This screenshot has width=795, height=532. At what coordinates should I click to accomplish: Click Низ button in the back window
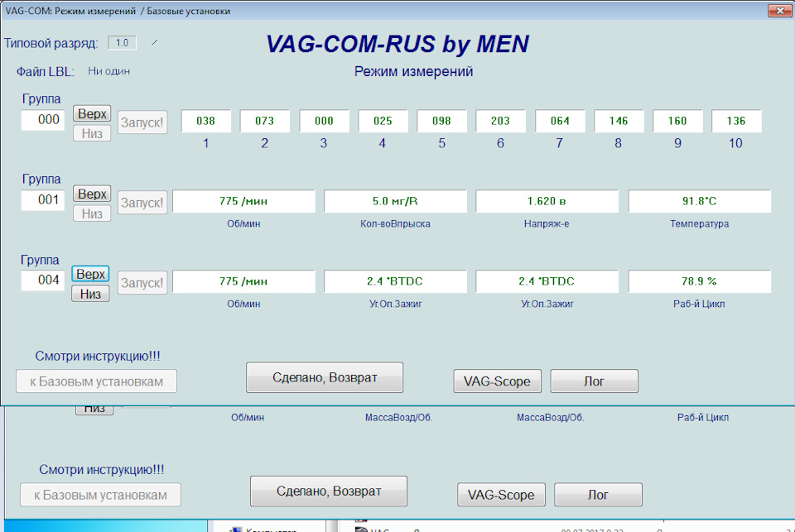(x=94, y=410)
